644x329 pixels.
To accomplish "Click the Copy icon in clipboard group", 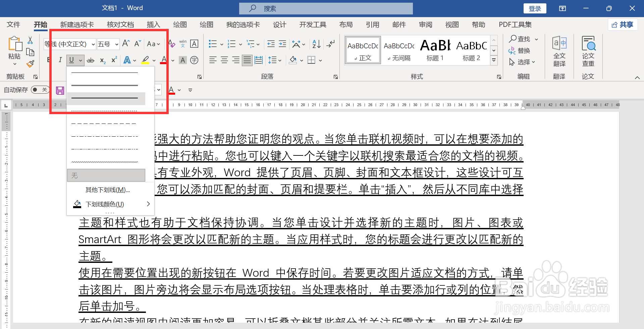I will 30,52.
